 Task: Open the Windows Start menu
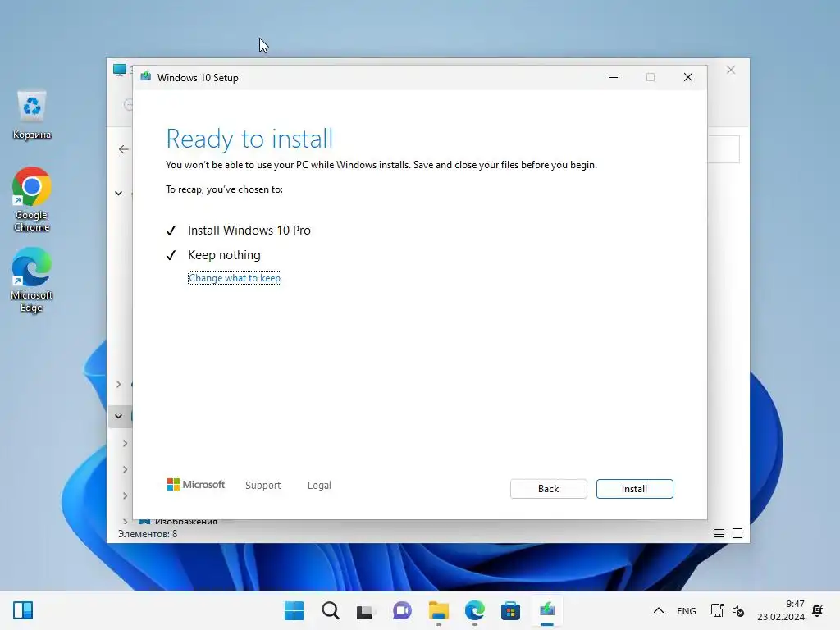pyautogui.click(x=294, y=610)
